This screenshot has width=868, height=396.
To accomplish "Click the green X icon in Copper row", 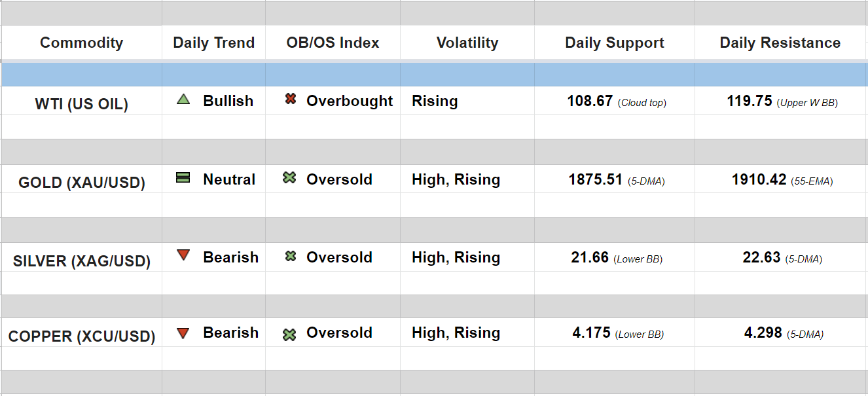I will (289, 334).
